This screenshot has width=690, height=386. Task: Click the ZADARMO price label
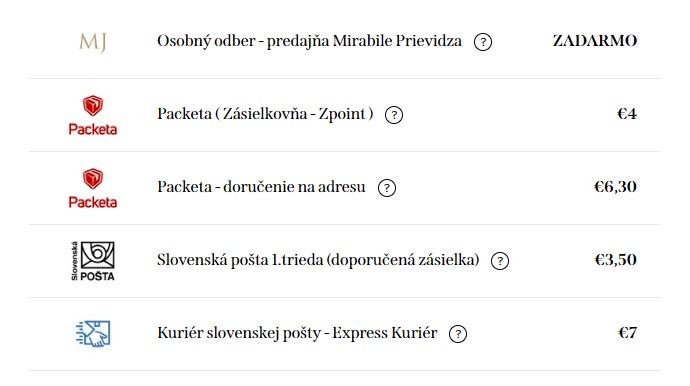tap(595, 41)
